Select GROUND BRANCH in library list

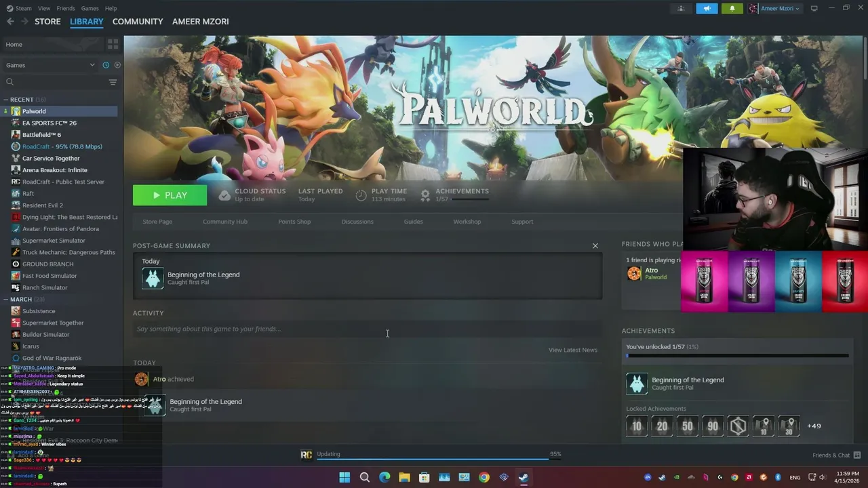[x=48, y=264]
